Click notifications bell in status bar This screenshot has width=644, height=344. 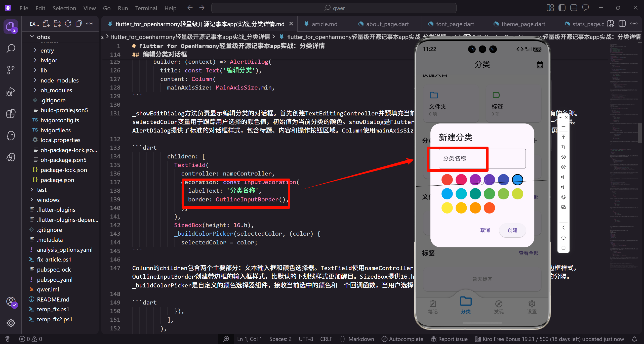634,339
